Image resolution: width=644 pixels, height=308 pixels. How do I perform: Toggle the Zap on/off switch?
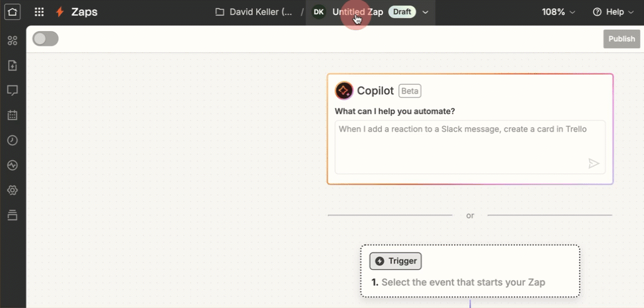(45, 39)
